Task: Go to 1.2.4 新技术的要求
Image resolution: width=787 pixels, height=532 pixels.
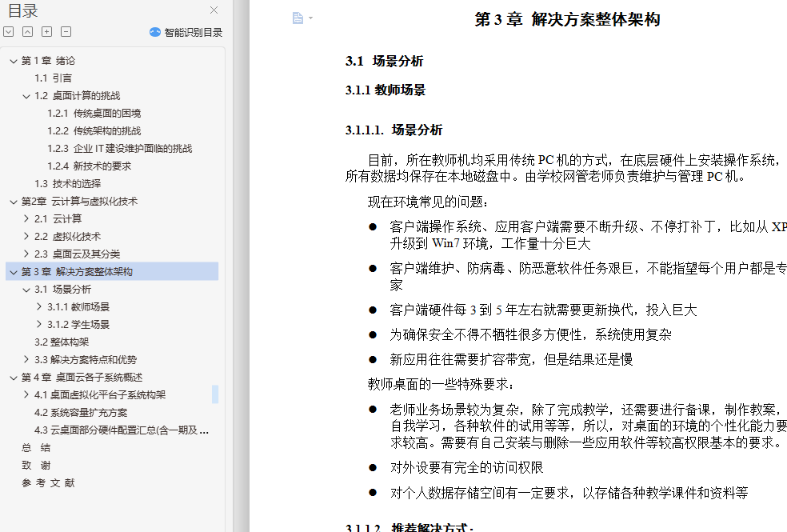Action: click(90, 166)
